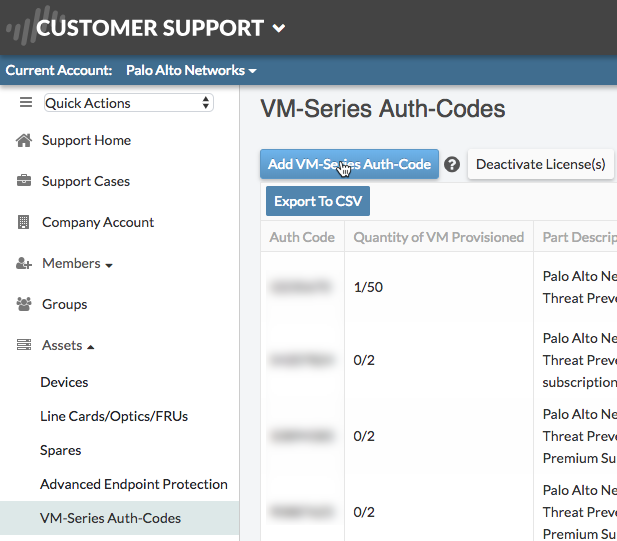Viewport: 617px width, 541px height.
Task: Click the Support Cases briefcase icon
Action: [x=24, y=182]
